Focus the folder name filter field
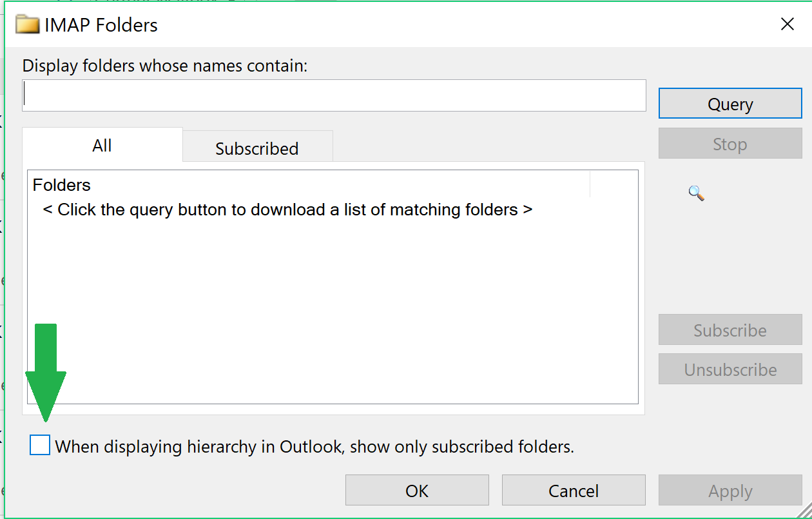This screenshot has height=519, width=812. click(x=334, y=95)
